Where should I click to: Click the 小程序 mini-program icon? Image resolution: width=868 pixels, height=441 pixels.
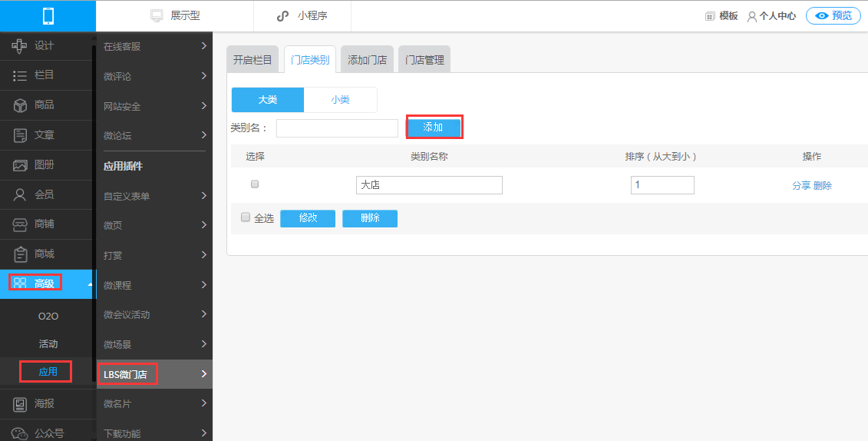point(283,16)
